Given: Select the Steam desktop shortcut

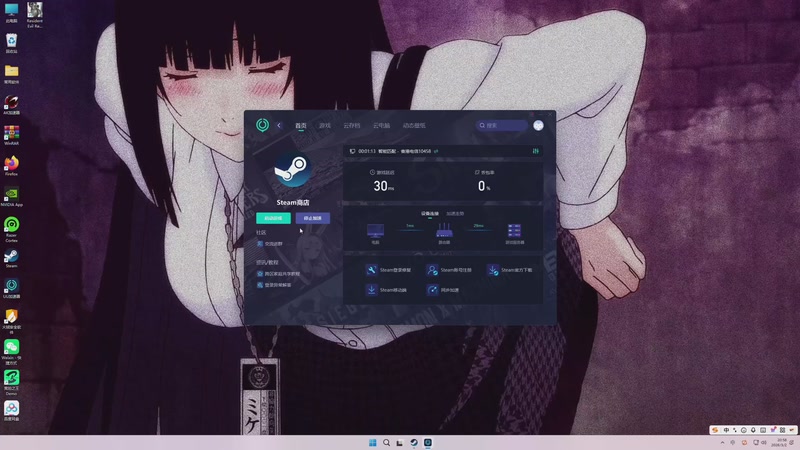Looking at the screenshot, I should pos(11,258).
